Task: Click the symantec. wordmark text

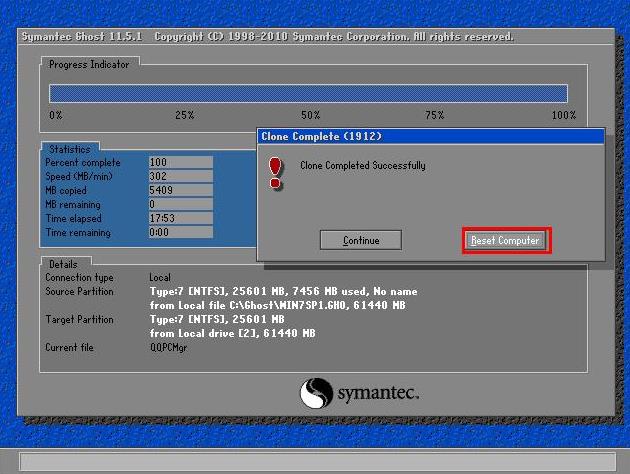Action: [x=378, y=393]
